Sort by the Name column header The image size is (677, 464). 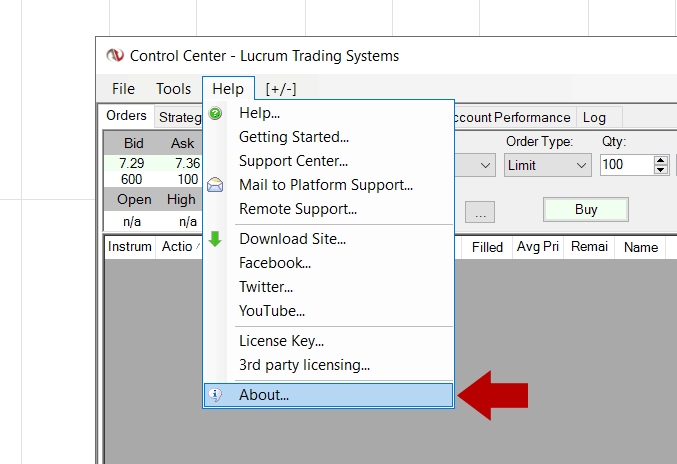pos(641,247)
